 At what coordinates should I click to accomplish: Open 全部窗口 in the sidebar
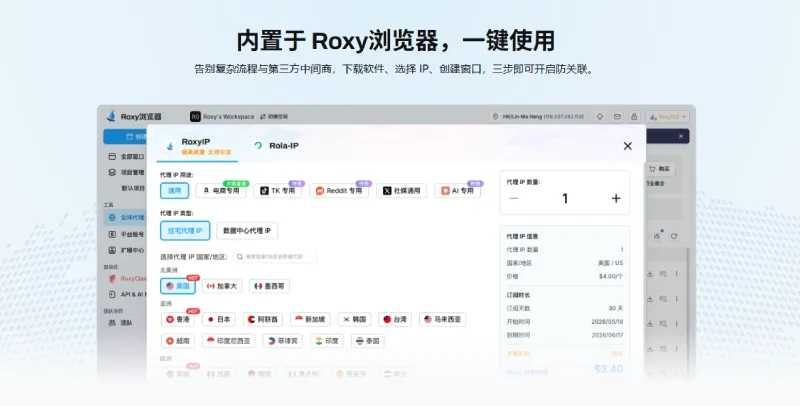(x=127, y=157)
